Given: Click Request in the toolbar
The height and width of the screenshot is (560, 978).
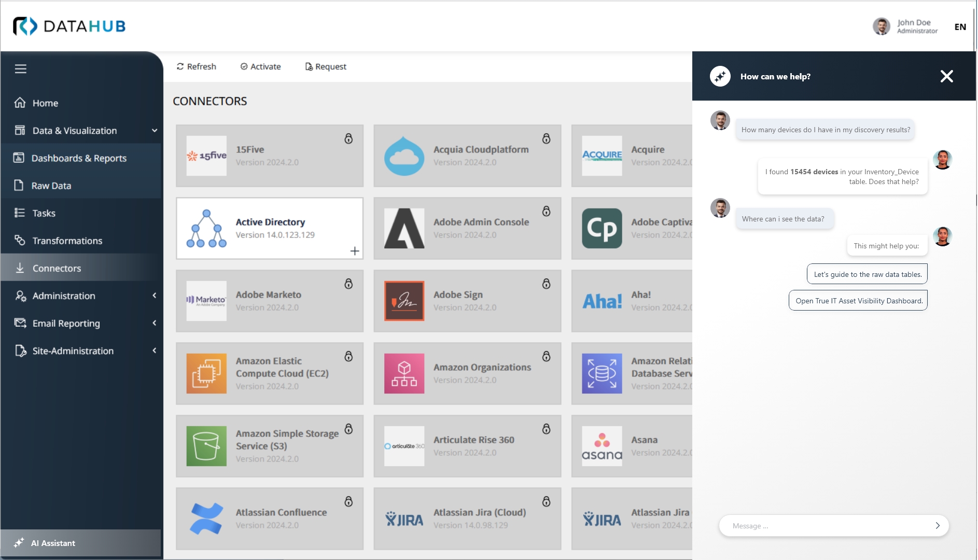Looking at the screenshot, I should (326, 66).
